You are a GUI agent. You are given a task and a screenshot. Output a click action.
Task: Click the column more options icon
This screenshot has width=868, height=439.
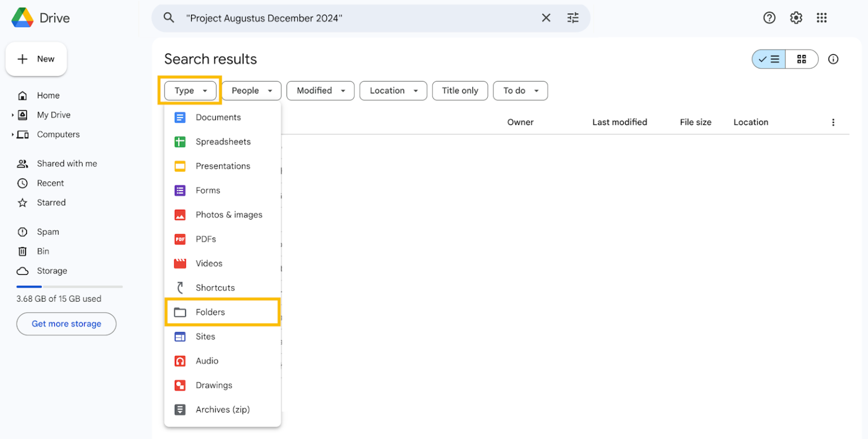pyautogui.click(x=833, y=122)
